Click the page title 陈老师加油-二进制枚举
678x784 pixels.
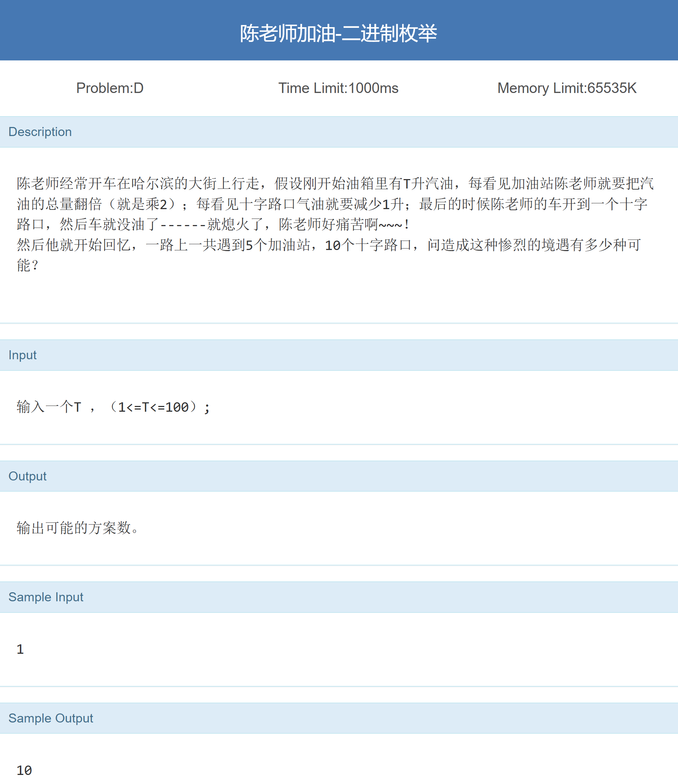pyautogui.click(x=338, y=33)
